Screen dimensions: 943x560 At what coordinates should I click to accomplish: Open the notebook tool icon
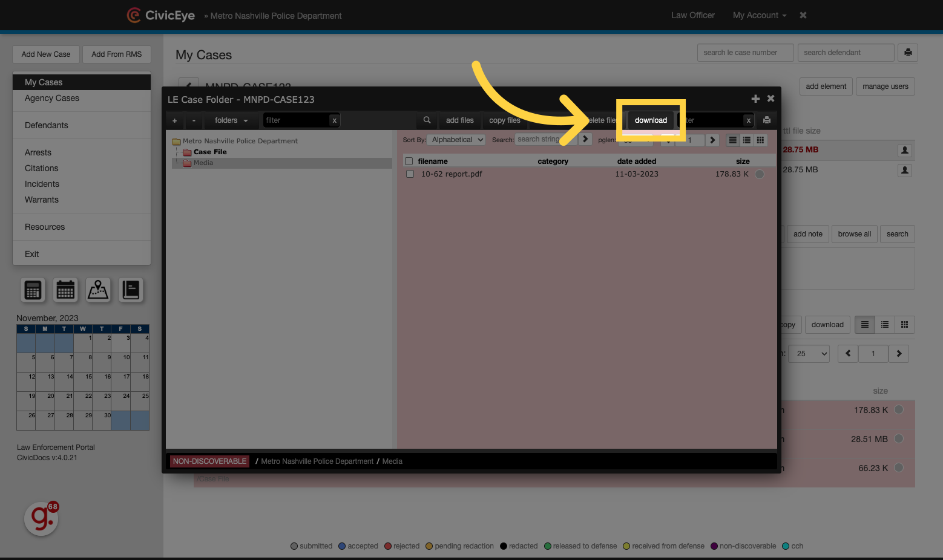pyautogui.click(x=131, y=290)
